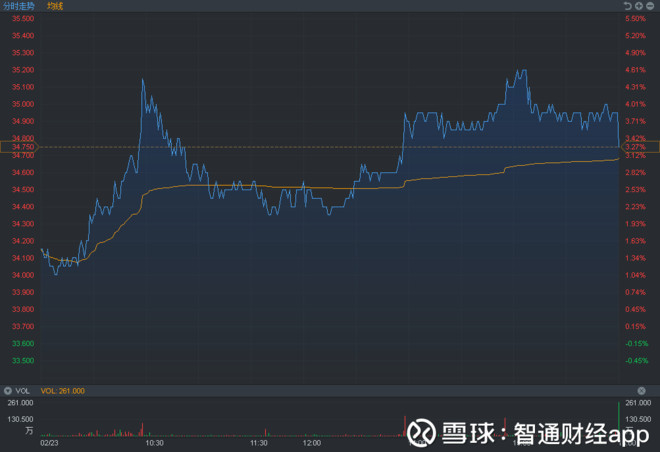The image size is (660, 452).
Task: Toggle the 均线 average line legend
Action: click(55, 6)
